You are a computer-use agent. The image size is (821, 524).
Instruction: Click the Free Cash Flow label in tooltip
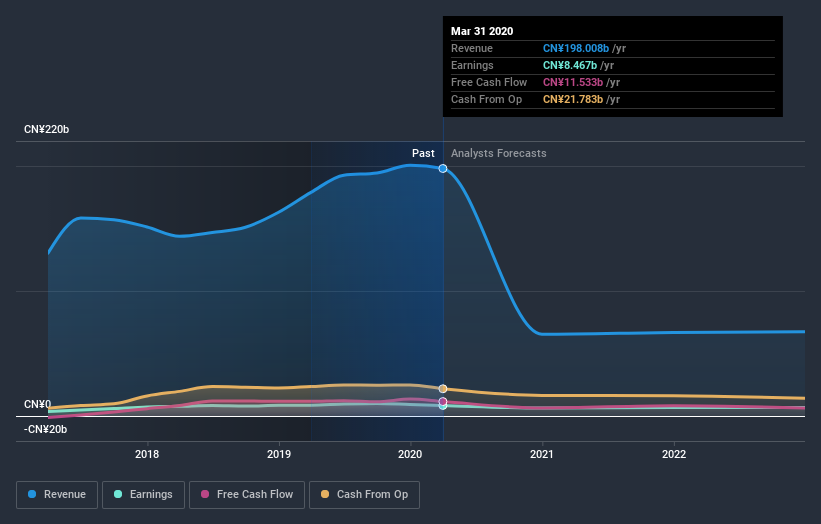[489, 82]
